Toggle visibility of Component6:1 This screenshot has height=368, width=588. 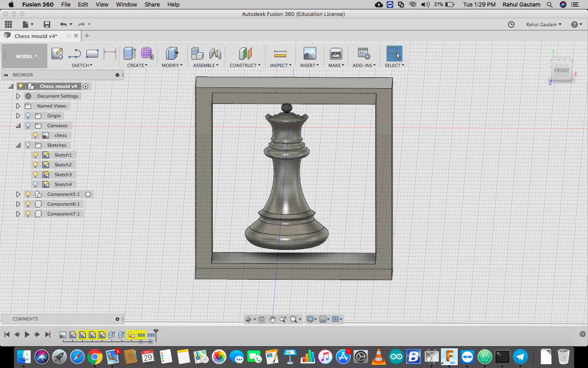[28, 204]
